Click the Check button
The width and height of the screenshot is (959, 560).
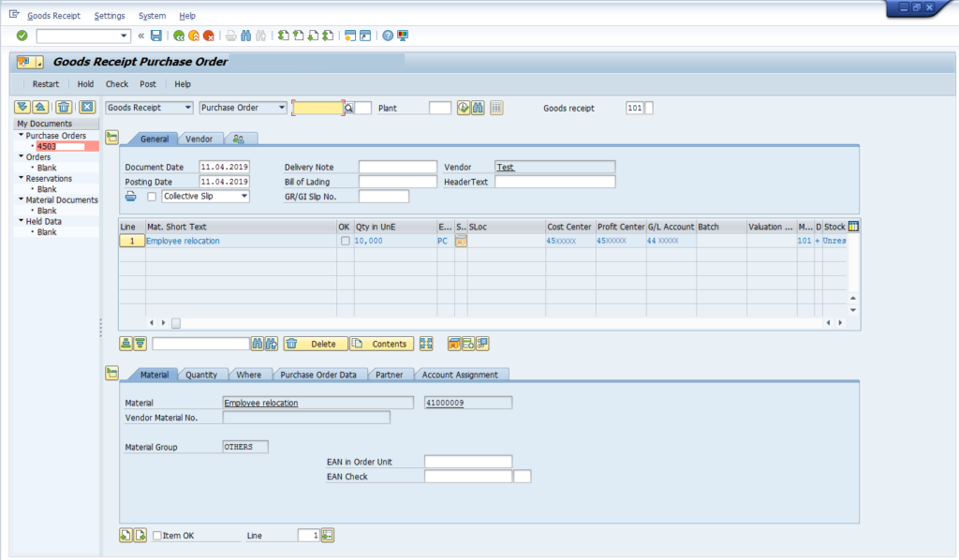(x=117, y=84)
